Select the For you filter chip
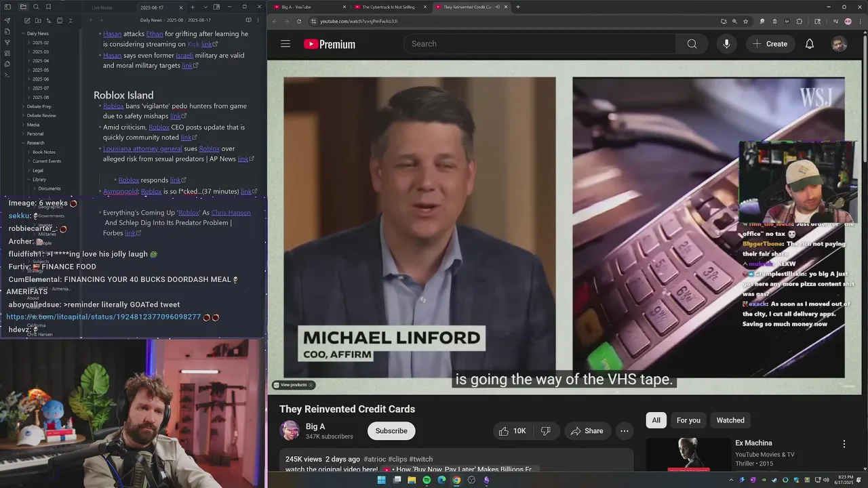This screenshot has width=868, height=488. pyautogui.click(x=688, y=420)
